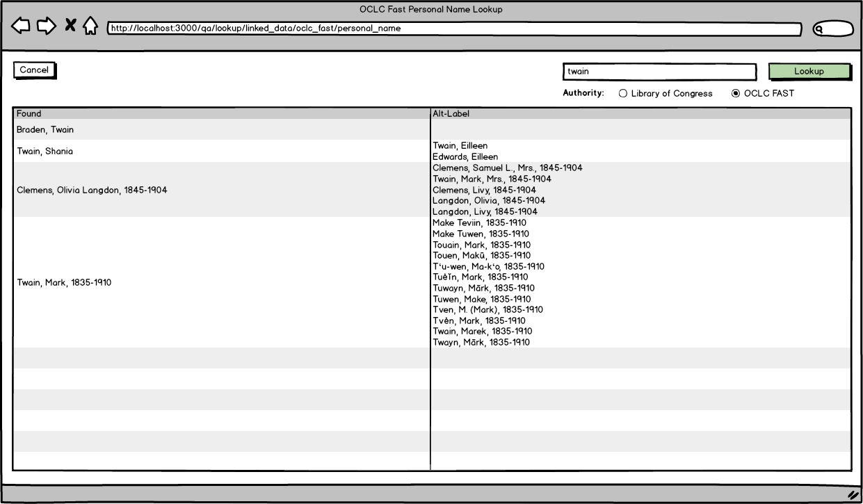
Task: Select Library of Congress authority
Action: pyautogui.click(x=666, y=94)
